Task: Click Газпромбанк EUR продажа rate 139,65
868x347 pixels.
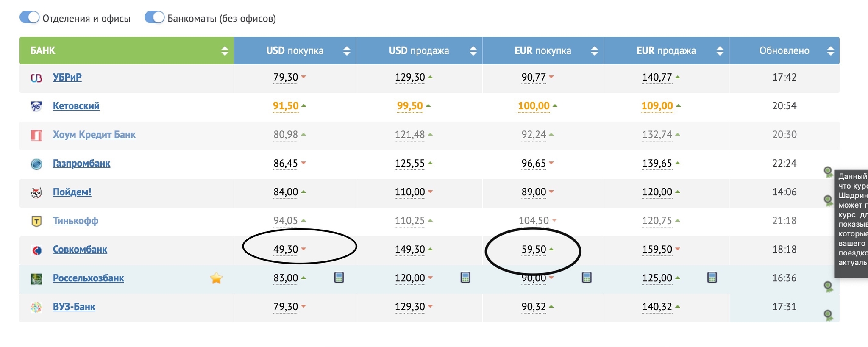Action: pyautogui.click(x=657, y=164)
